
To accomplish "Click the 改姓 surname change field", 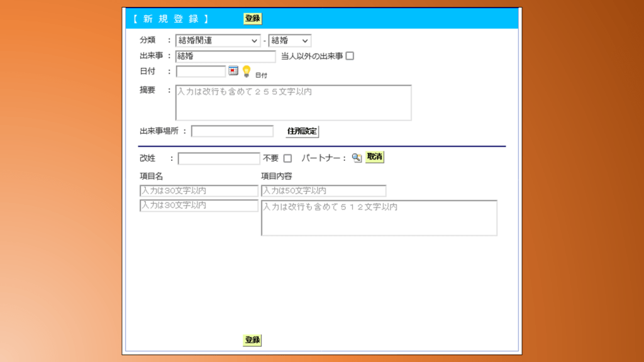I will click(x=219, y=158).
